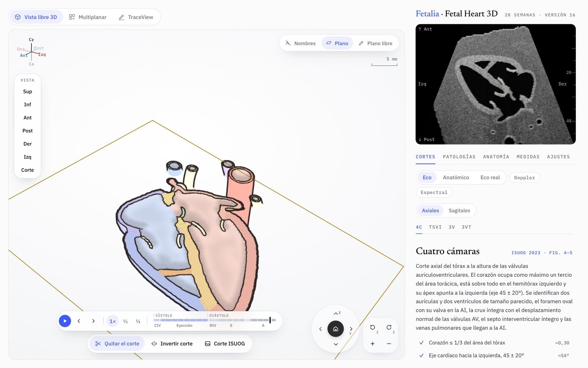The image size is (588, 368).
Task: Open the Patologías tab
Action: tap(459, 157)
